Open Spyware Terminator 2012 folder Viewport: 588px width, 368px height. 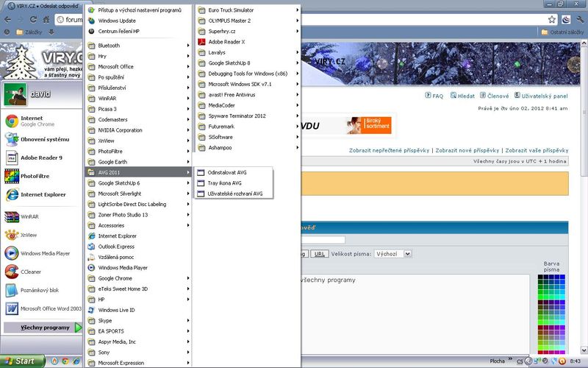click(x=248, y=116)
